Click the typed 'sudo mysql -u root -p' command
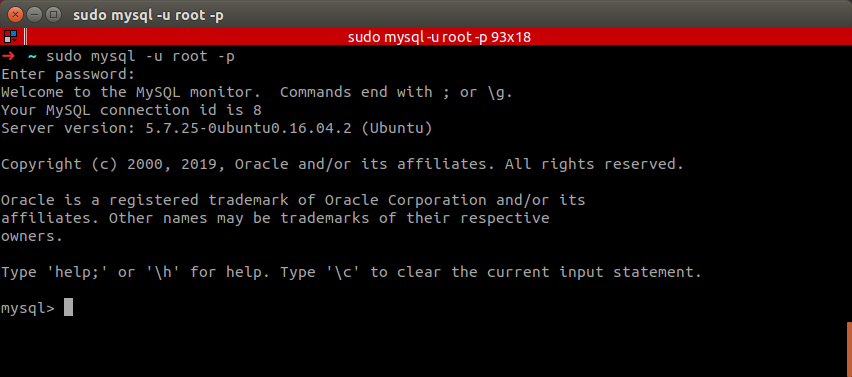The width and height of the screenshot is (852, 377). [x=141, y=56]
